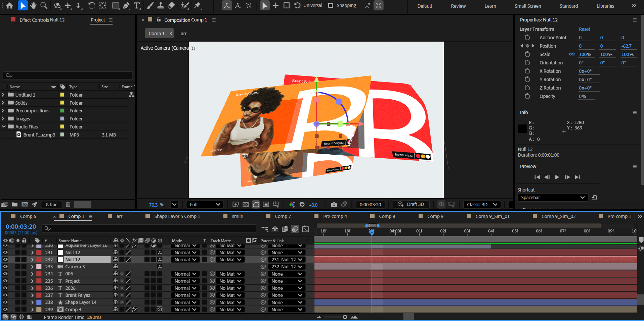Enable the Snapping checkbox
644x321 pixels.
point(331,6)
